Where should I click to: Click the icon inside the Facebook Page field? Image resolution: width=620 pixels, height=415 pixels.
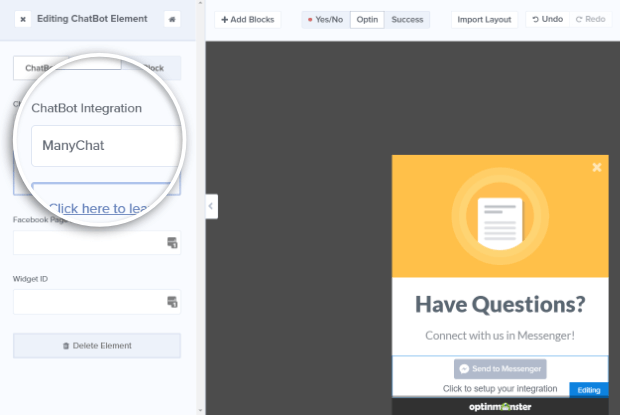tap(172, 243)
